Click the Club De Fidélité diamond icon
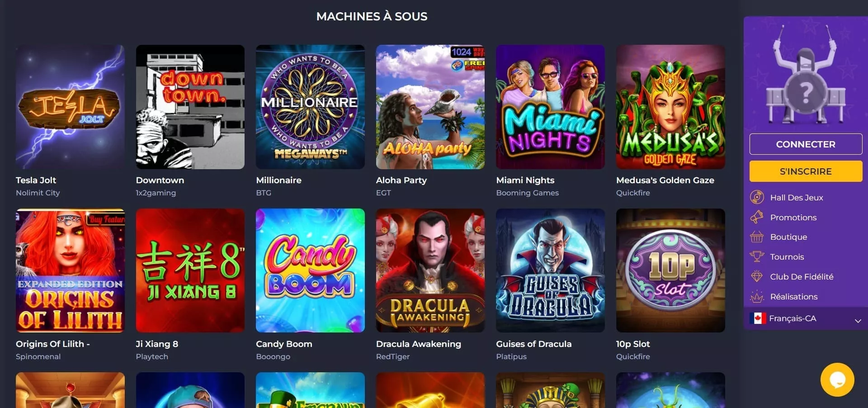868x408 pixels. [757, 276]
